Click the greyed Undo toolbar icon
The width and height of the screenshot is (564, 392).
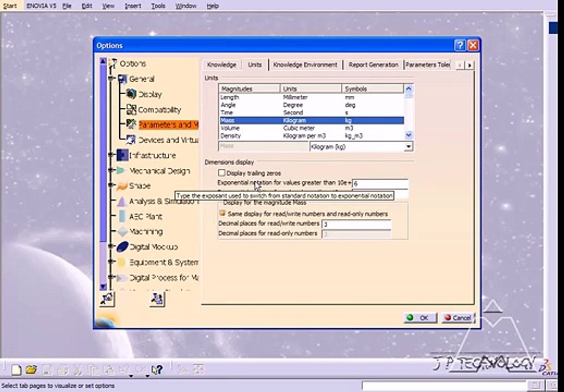coord(125,370)
